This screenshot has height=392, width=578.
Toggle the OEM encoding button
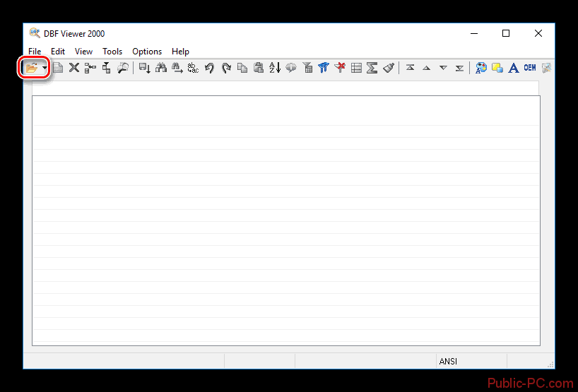point(529,68)
